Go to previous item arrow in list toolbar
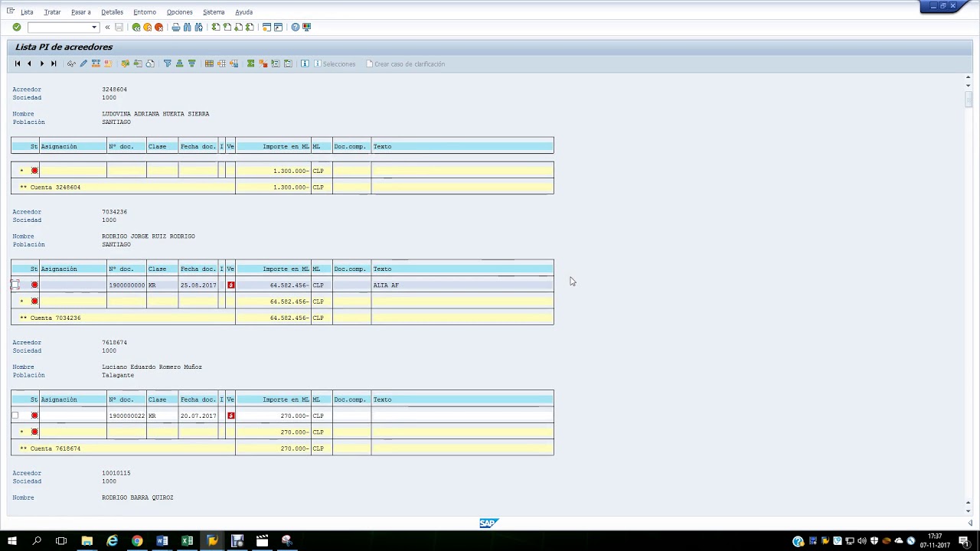The width and height of the screenshot is (980, 551). click(x=29, y=64)
